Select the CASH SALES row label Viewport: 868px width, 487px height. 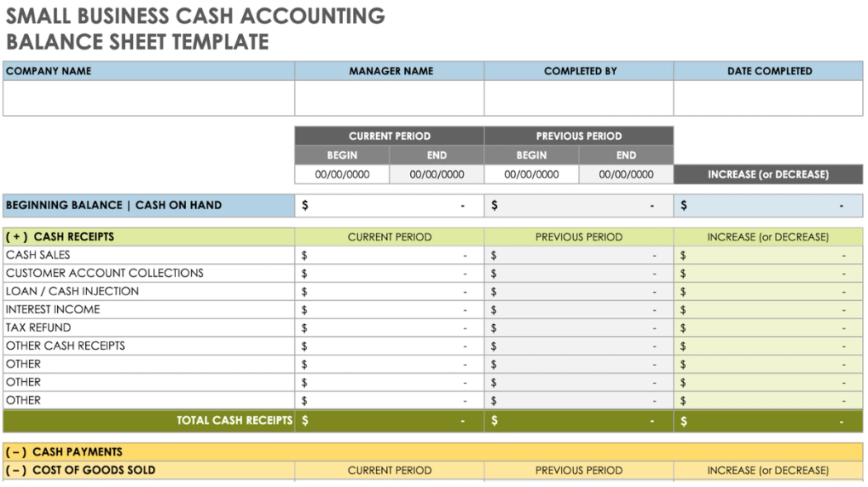pyautogui.click(x=149, y=255)
